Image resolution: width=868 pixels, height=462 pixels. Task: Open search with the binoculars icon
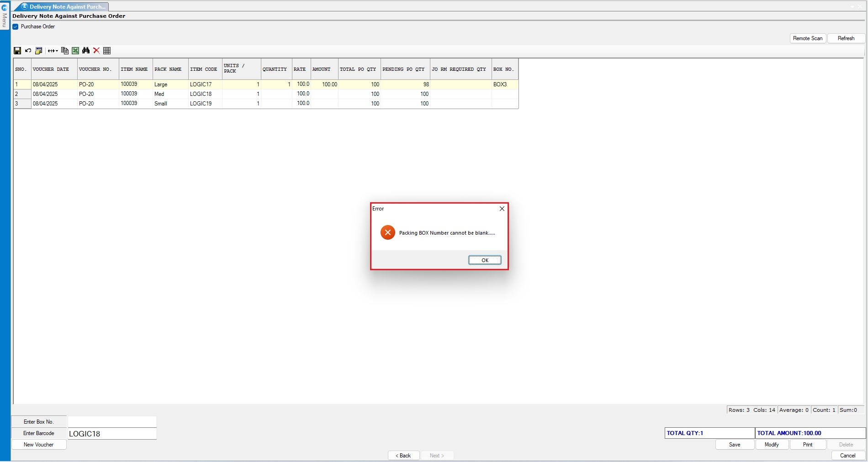(x=86, y=51)
